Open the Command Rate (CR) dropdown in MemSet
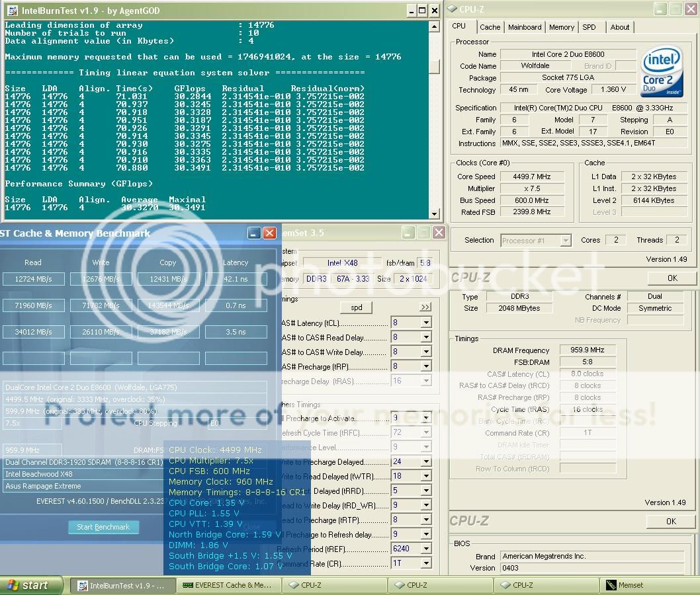 [x=426, y=563]
